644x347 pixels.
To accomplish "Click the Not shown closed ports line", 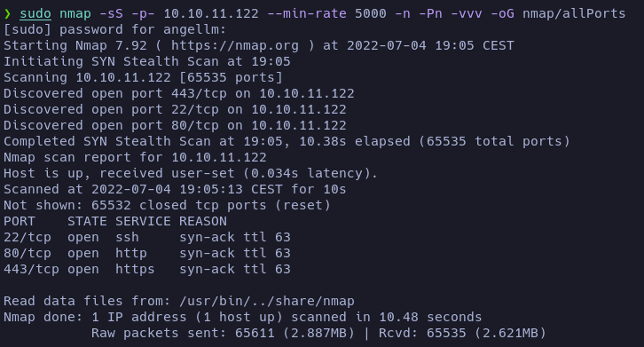I will (x=167, y=205).
